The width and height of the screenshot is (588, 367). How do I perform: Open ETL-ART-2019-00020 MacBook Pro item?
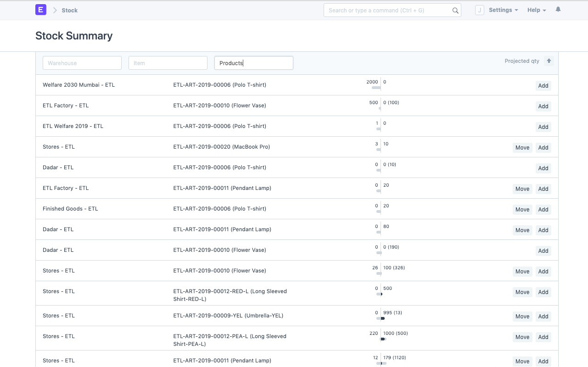pyautogui.click(x=222, y=147)
